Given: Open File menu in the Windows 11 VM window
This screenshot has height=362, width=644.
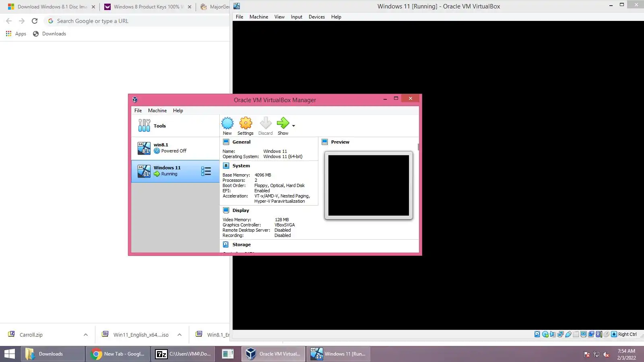Looking at the screenshot, I should click(239, 17).
